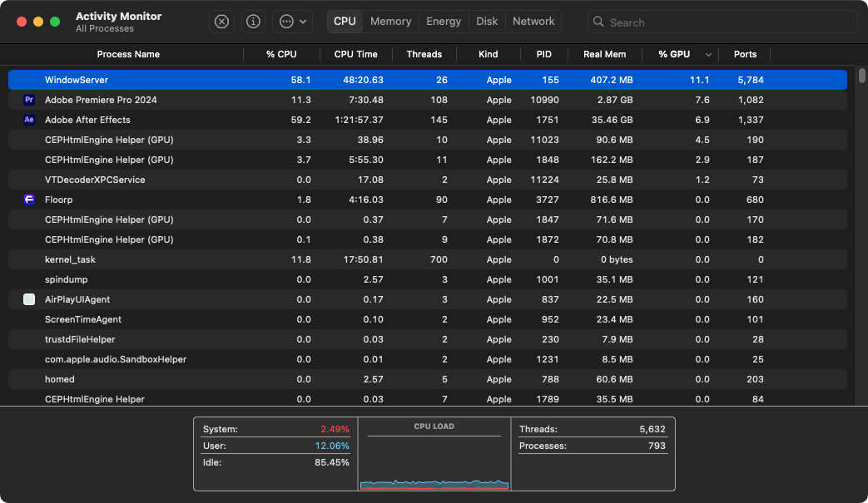The height and width of the screenshot is (503, 868).
Task: Select the Adobe Premiere Pro 2024 row
Action: (428, 100)
